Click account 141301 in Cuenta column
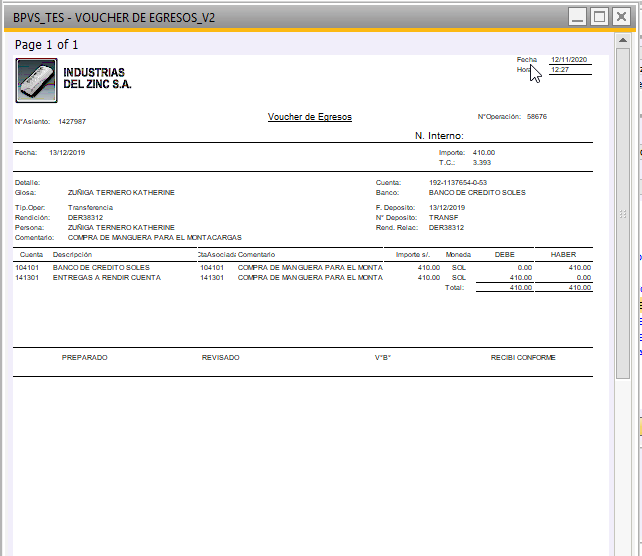The image size is (642, 556). point(27,278)
